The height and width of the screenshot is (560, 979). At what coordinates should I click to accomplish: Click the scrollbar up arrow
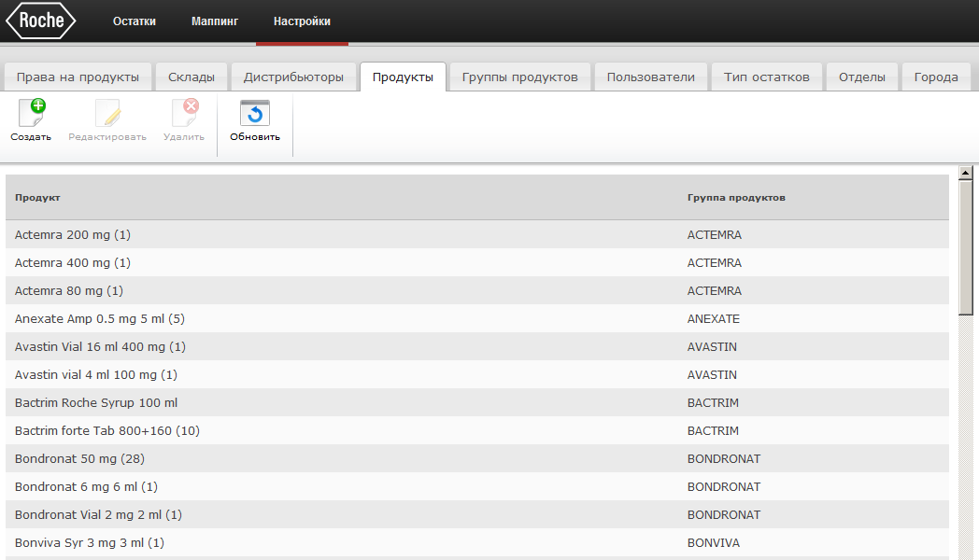click(966, 173)
